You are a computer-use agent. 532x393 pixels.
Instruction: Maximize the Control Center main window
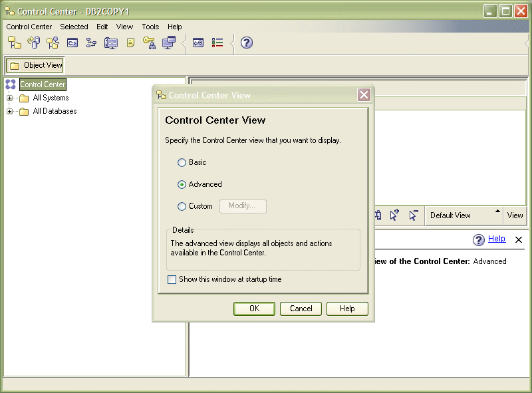[x=505, y=11]
